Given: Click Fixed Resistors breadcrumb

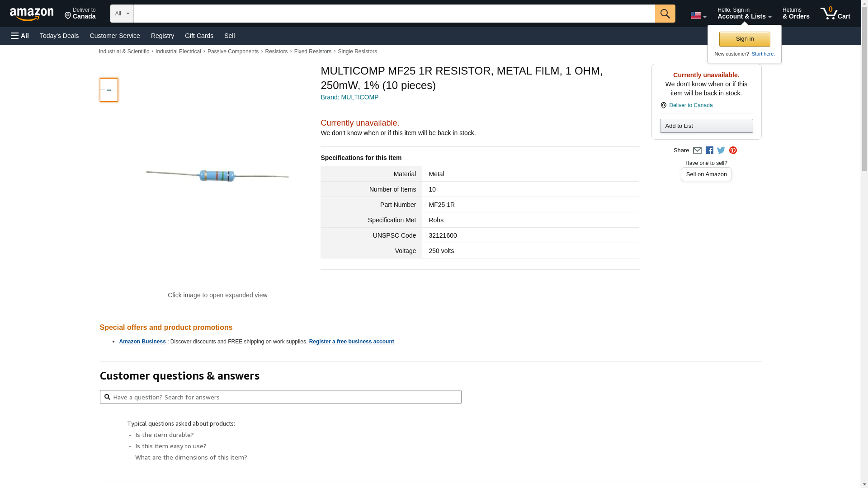Looking at the screenshot, I should [x=312, y=52].
